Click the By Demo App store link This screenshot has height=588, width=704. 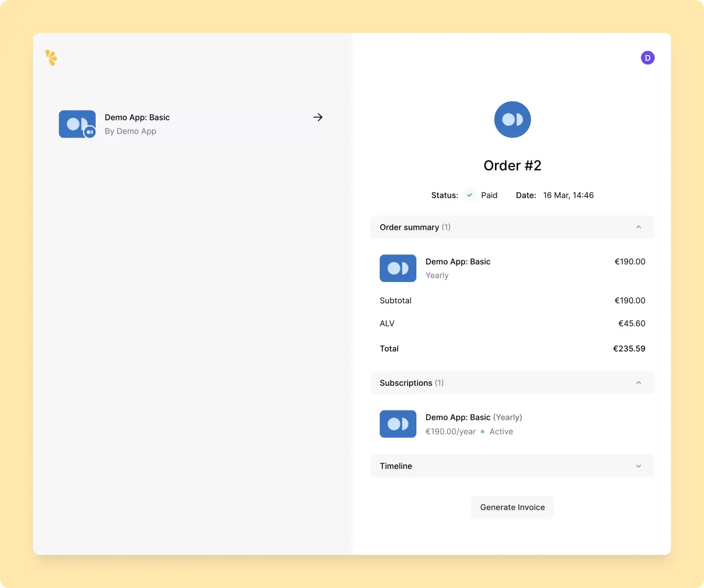[130, 131]
